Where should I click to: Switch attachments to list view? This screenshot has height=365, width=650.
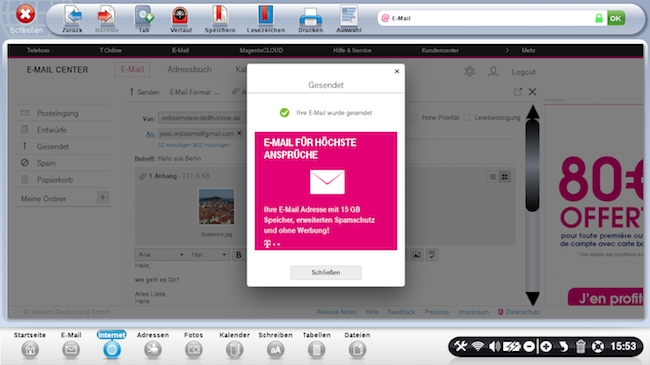[x=493, y=177]
